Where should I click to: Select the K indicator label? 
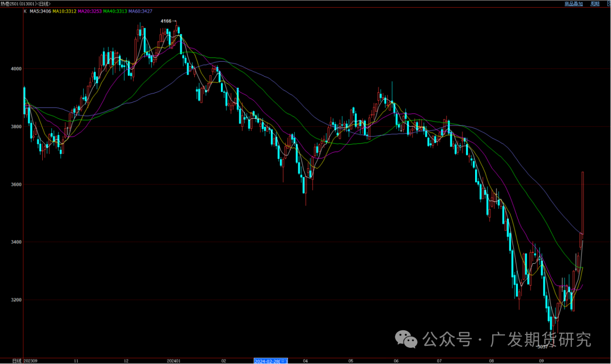click(25, 10)
